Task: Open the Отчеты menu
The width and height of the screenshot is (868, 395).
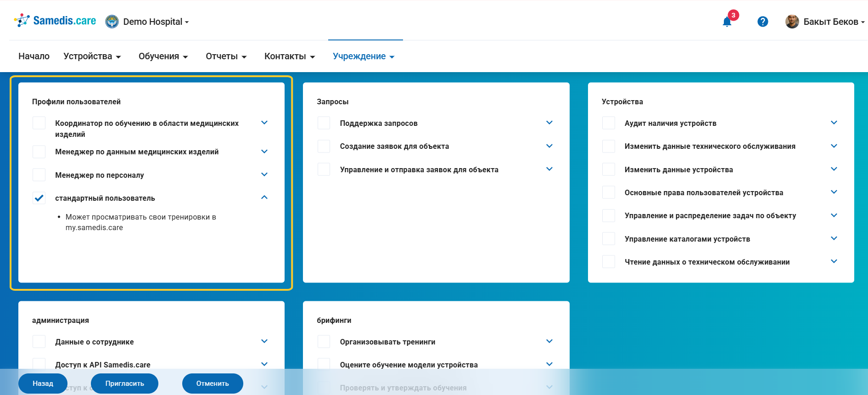Action: click(x=226, y=56)
